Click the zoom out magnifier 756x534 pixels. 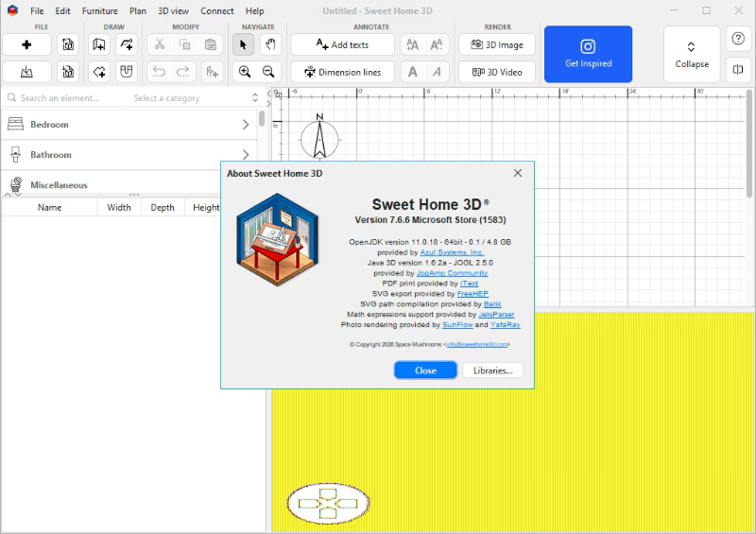click(269, 72)
